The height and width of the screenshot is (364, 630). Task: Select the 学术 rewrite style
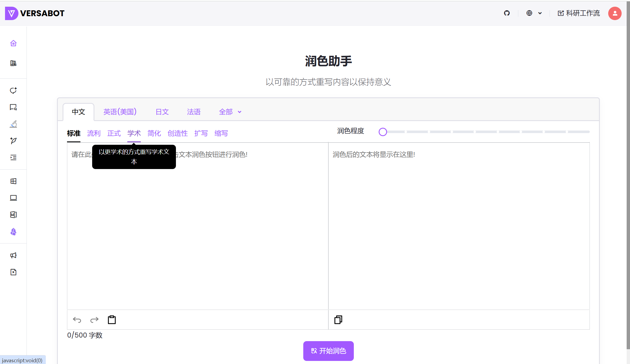point(134,133)
